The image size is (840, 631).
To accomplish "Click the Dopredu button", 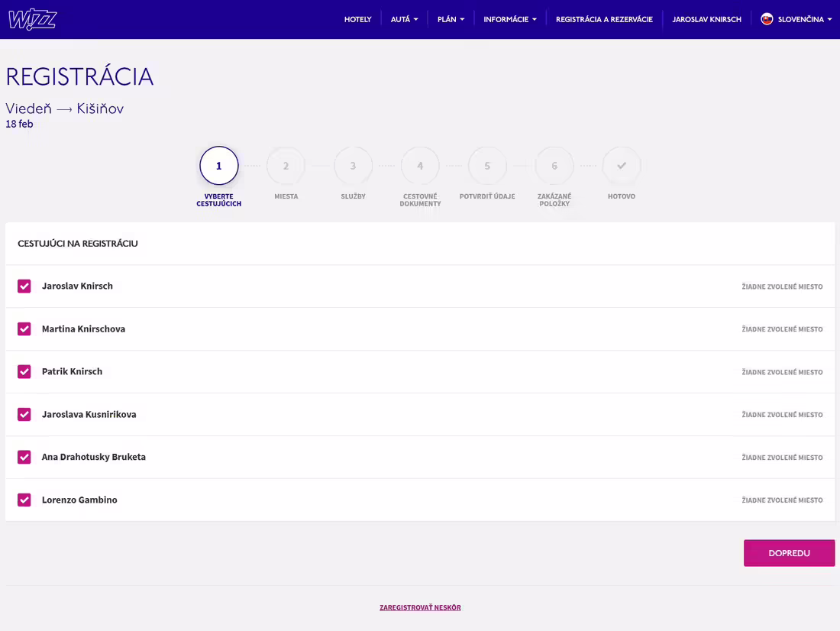I will [x=789, y=553].
